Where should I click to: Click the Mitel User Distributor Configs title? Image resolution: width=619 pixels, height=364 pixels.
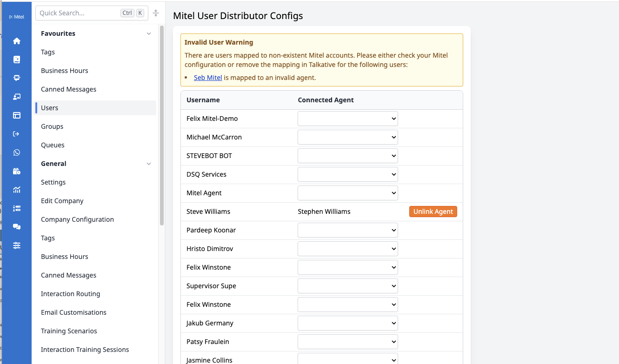tap(238, 16)
